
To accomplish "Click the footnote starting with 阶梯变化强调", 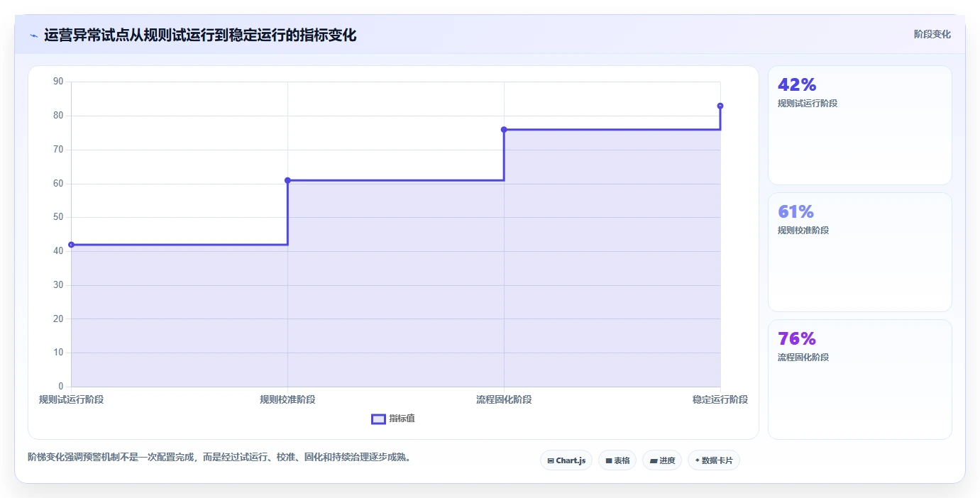I will pyautogui.click(x=219, y=457).
